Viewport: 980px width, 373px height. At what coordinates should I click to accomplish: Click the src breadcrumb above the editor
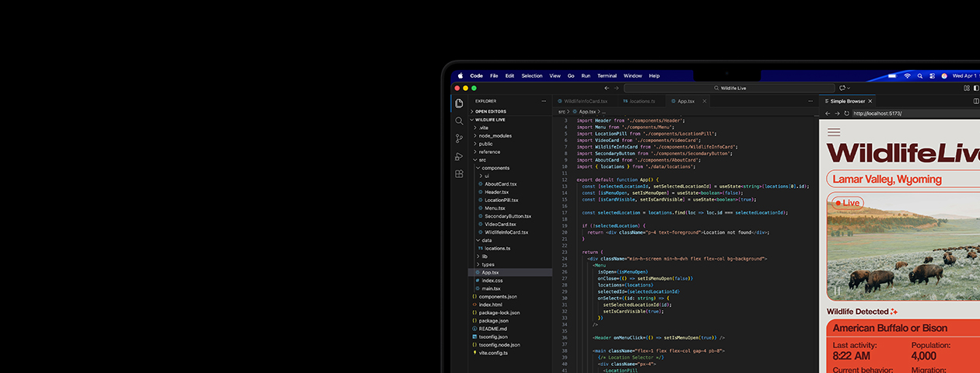[x=562, y=111]
